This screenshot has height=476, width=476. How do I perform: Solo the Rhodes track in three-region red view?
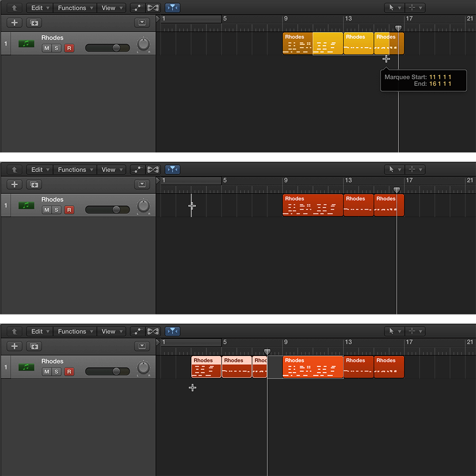(x=56, y=210)
